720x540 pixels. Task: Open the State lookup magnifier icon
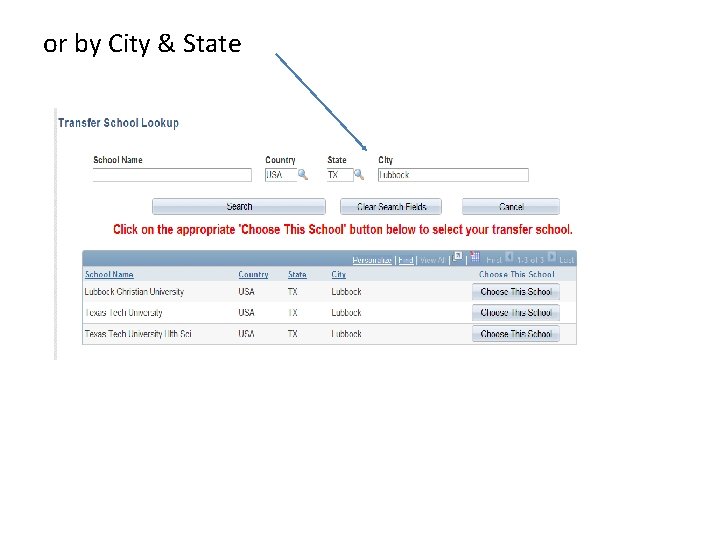[x=359, y=174]
